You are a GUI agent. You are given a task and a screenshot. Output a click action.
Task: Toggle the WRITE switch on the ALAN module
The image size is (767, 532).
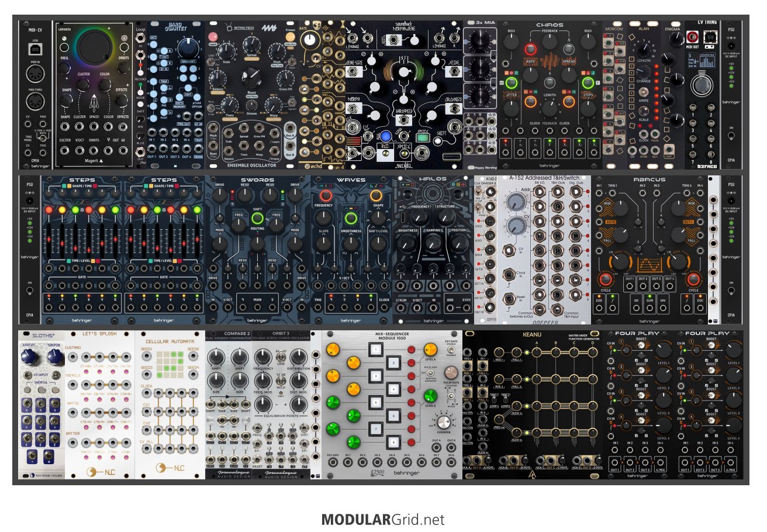(643, 92)
